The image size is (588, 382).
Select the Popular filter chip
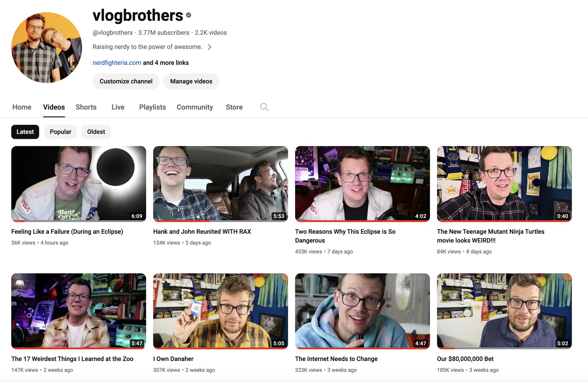tap(60, 132)
